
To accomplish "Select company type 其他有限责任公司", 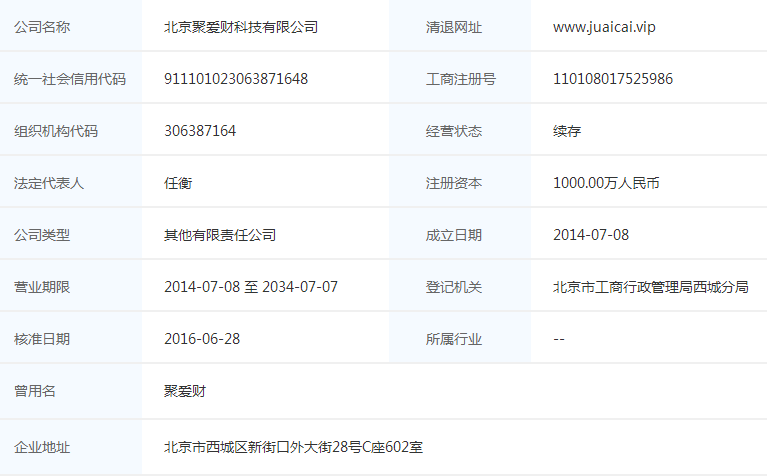I will click(x=220, y=235).
